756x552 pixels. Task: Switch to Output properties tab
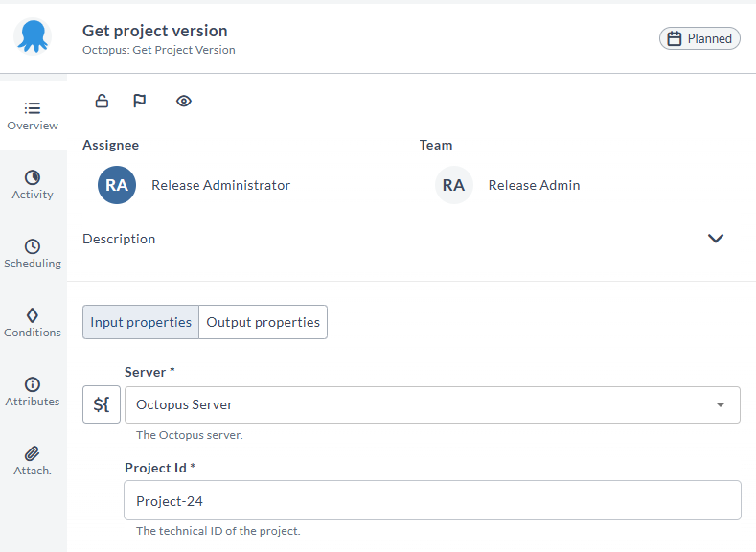tap(263, 322)
